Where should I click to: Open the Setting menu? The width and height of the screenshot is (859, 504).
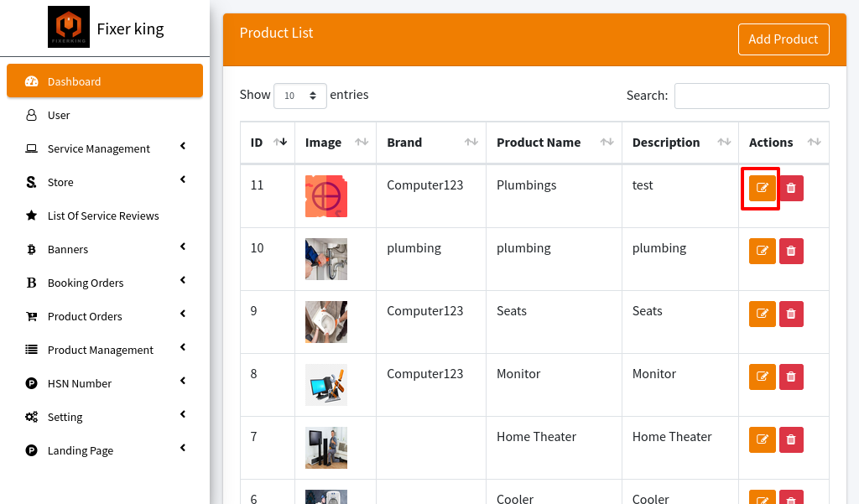pos(105,417)
